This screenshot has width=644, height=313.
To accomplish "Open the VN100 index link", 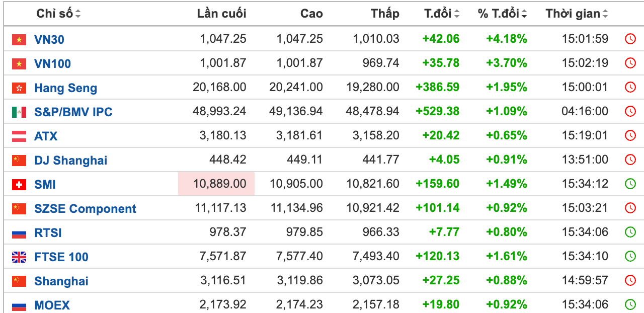I will [x=52, y=64].
